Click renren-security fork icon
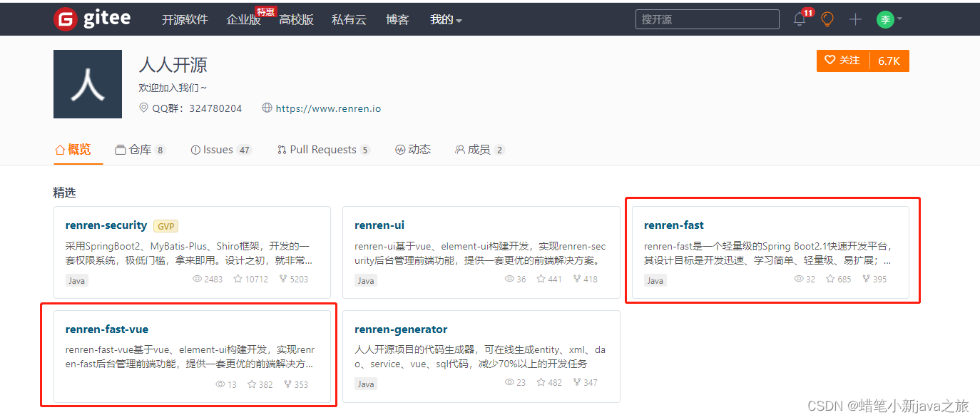 [284, 279]
